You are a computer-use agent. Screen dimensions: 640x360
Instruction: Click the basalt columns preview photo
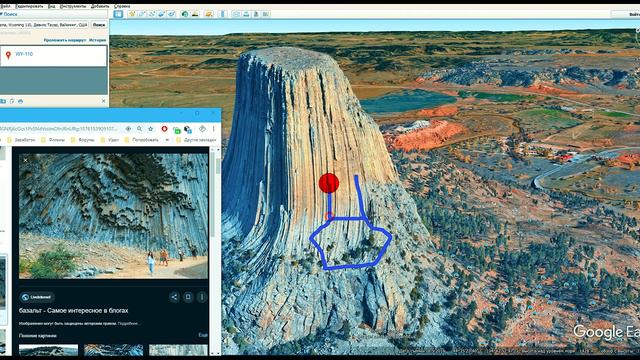[x=113, y=216]
